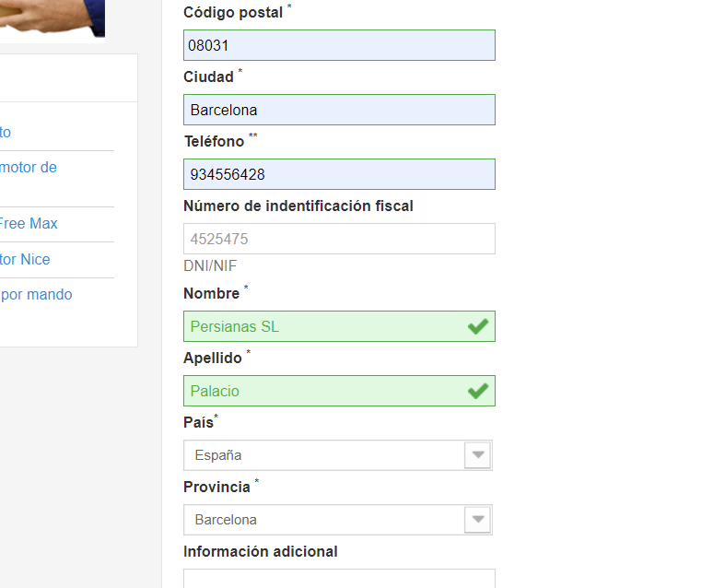This screenshot has height=588, width=701.
Task: Open the 'tor Nice' sidebar link
Action: [25, 259]
